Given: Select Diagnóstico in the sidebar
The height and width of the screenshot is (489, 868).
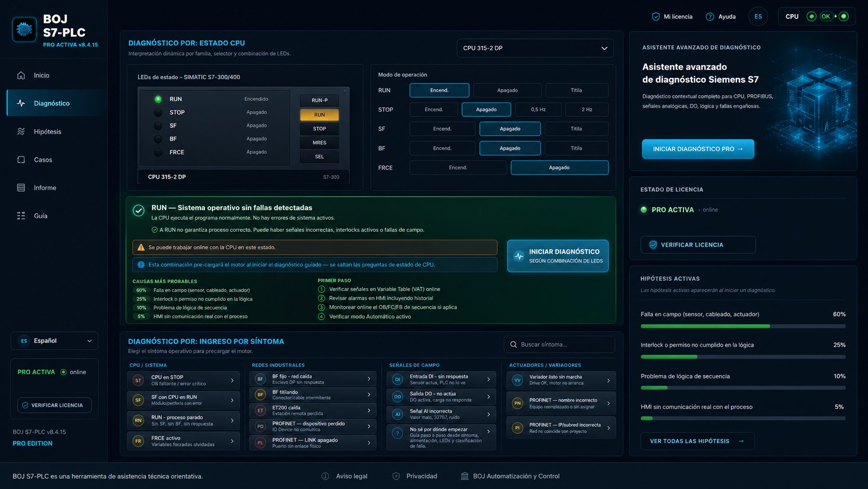Looking at the screenshot, I should [56, 103].
